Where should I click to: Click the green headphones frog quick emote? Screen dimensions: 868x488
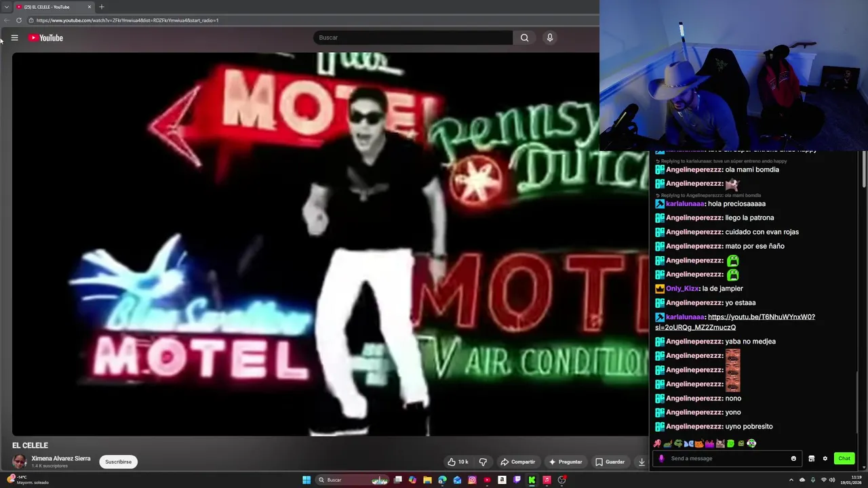pos(751,443)
